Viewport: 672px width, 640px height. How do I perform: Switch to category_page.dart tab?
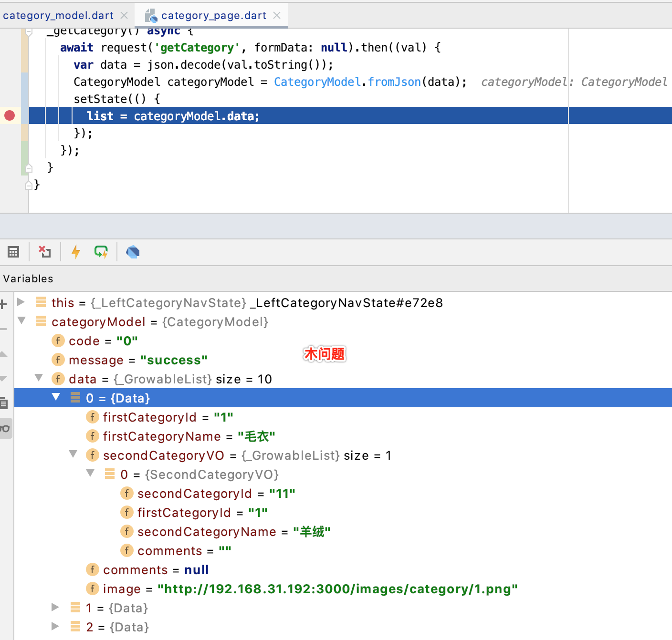tap(213, 15)
